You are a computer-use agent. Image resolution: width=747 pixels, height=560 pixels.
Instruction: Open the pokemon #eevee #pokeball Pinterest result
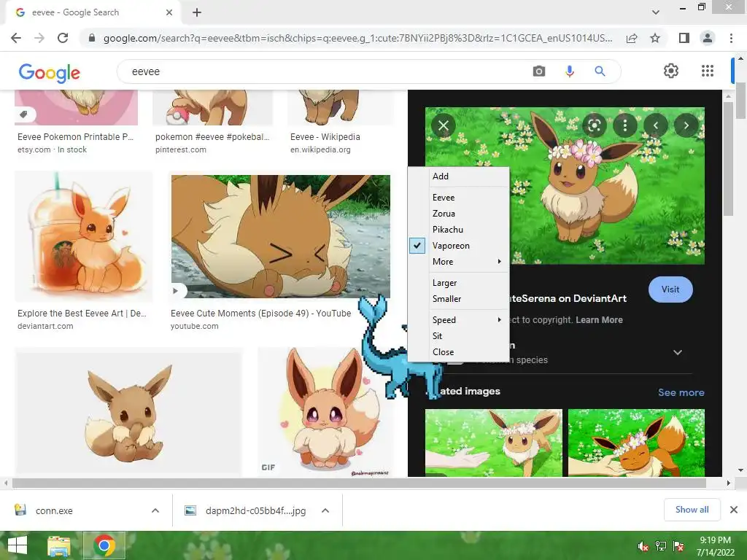pos(212,137)
